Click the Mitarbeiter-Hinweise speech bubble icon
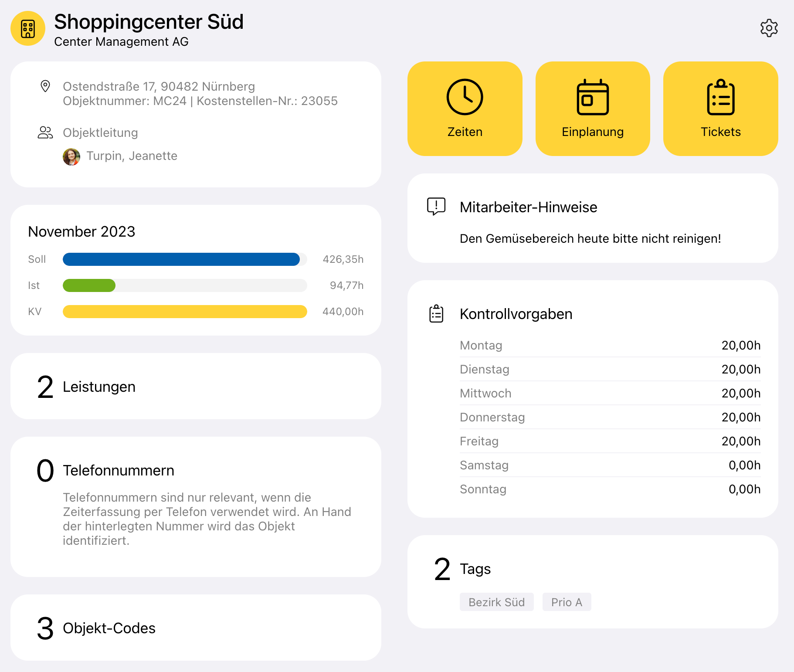794x672 pixels. pos(436,206)
